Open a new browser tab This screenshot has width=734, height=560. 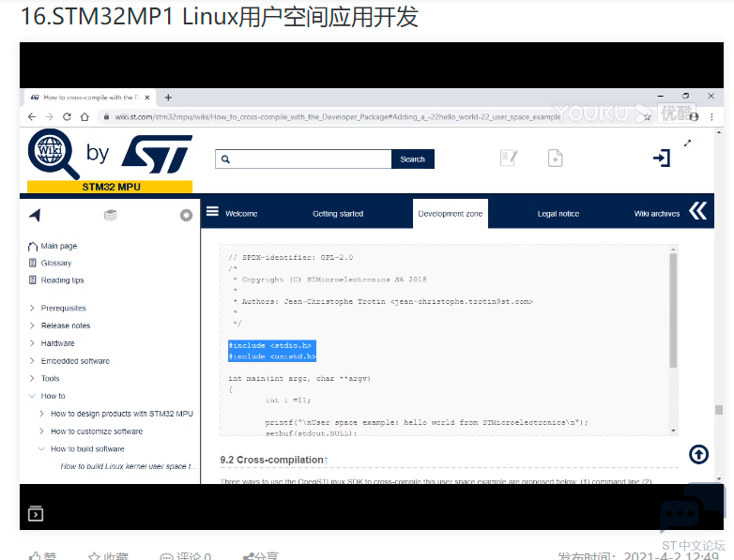click(169, 98)
